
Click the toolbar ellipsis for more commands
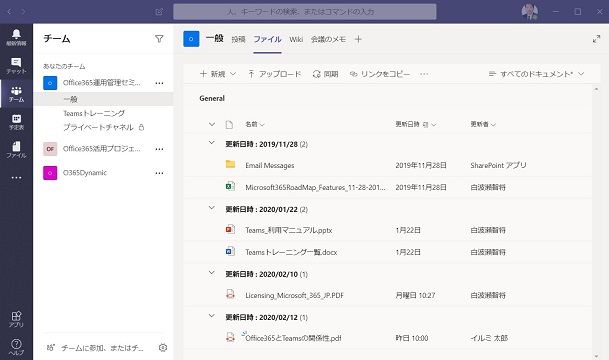tap(424, 74)
